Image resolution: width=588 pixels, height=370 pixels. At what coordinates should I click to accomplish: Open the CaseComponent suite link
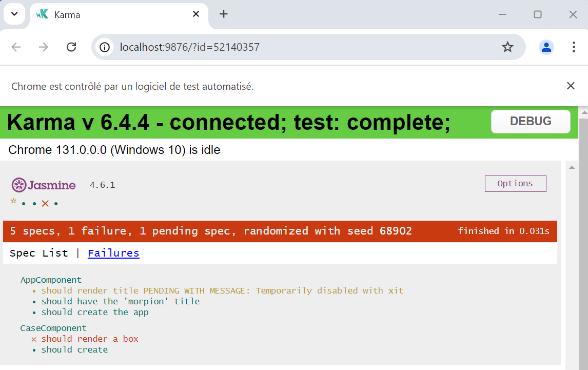click(53, 328)
